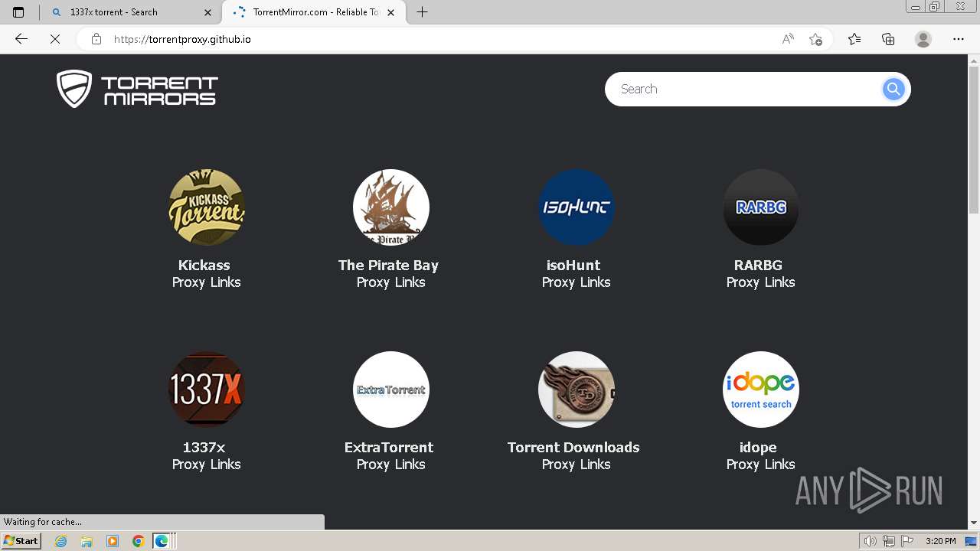This screenshot has height=551, width=980.
Task: Click the RARBG Proxy Links text
Action: coord(761,282)
